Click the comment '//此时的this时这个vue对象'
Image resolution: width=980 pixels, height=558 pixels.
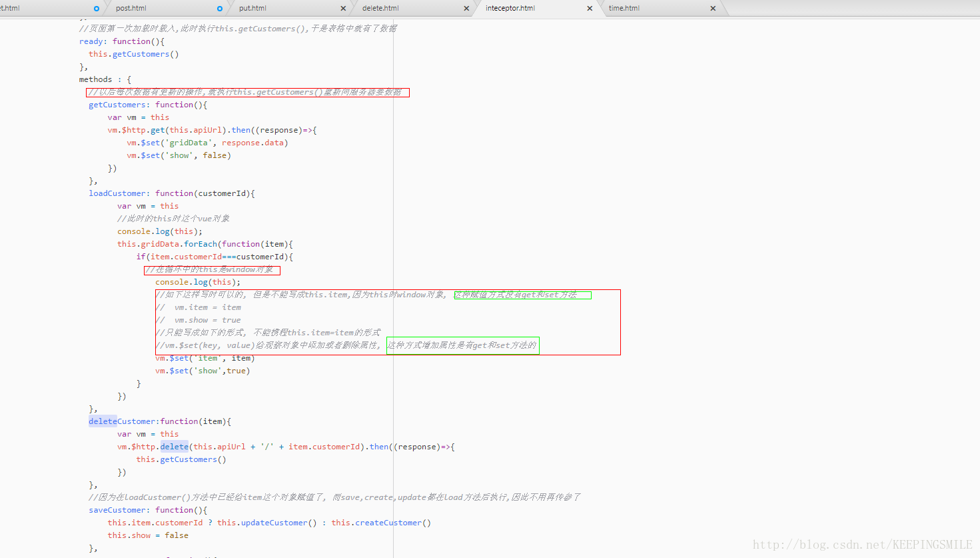coord(173,219)
